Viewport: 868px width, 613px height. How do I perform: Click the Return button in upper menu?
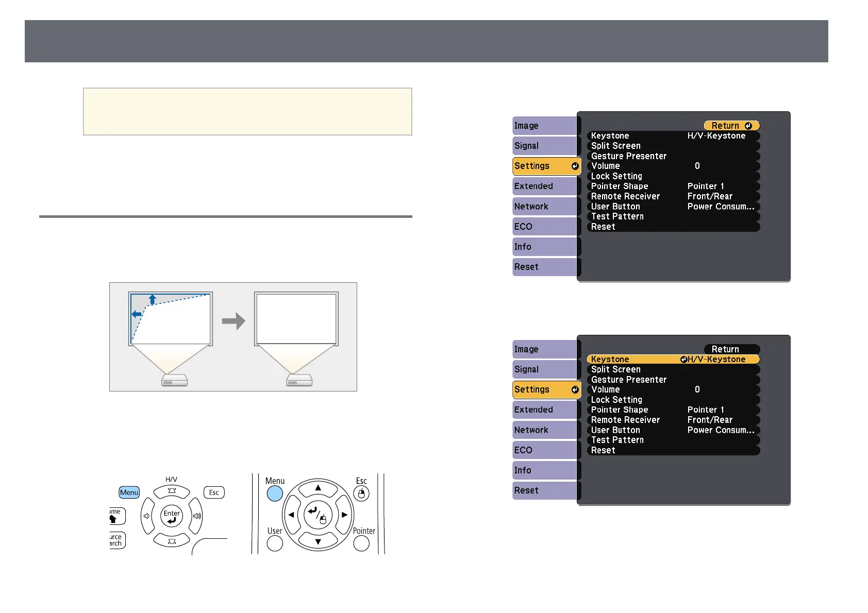731,126
